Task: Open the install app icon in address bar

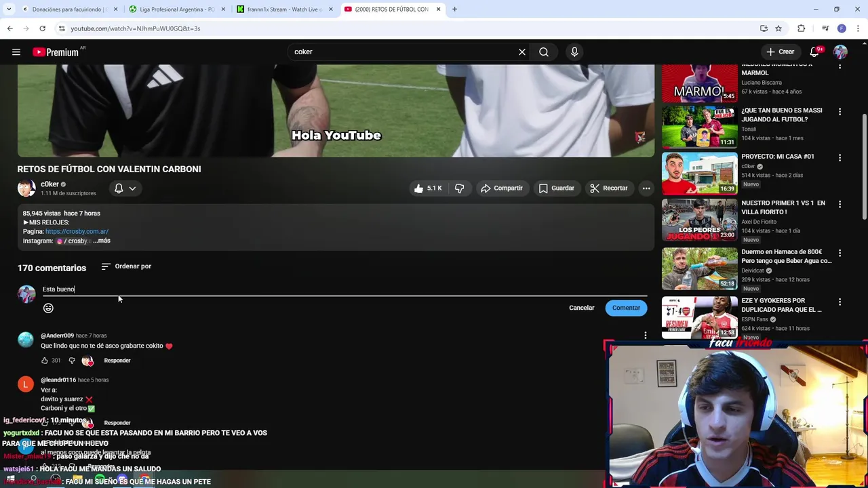Action: tap(764, 28)
